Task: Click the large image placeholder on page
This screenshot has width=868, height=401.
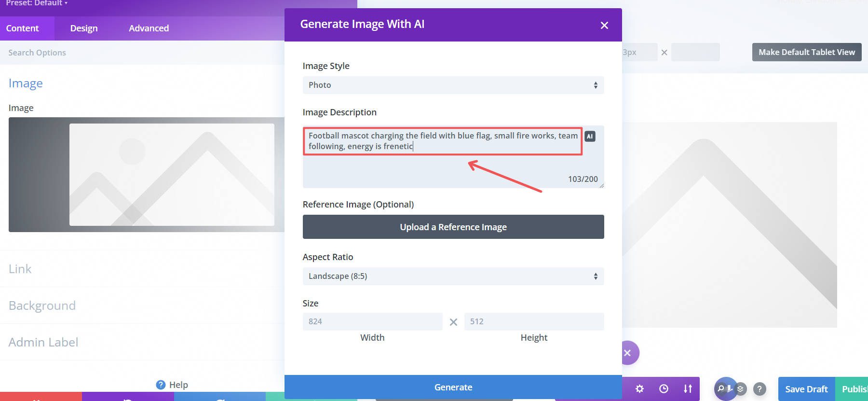Action: pos(730,225)
